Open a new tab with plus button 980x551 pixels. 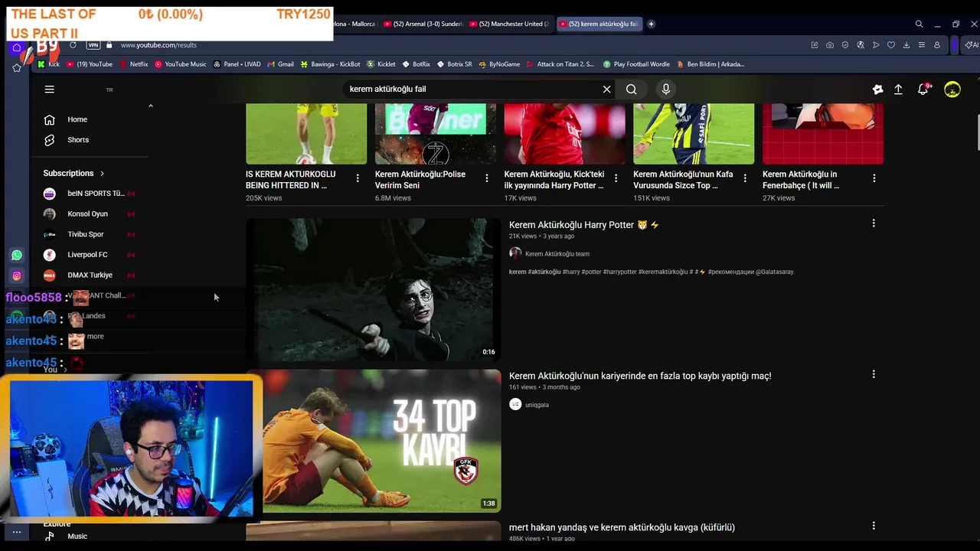[x=651, y=24]
